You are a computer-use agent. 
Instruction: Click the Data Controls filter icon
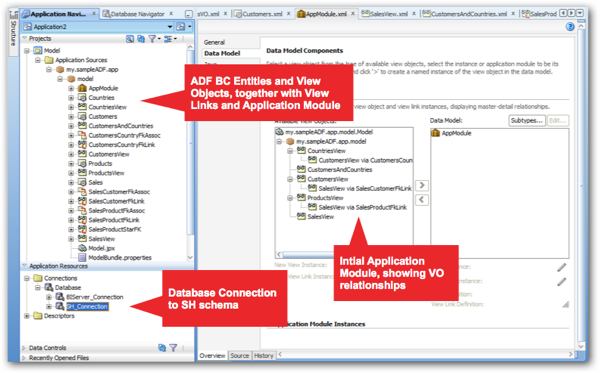173,347
